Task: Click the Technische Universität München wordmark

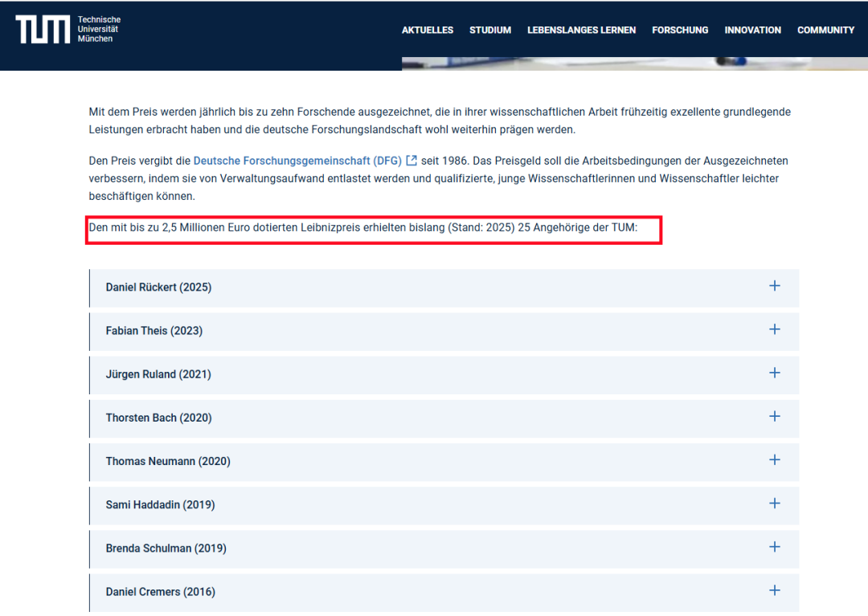Action: click(99, 30)
